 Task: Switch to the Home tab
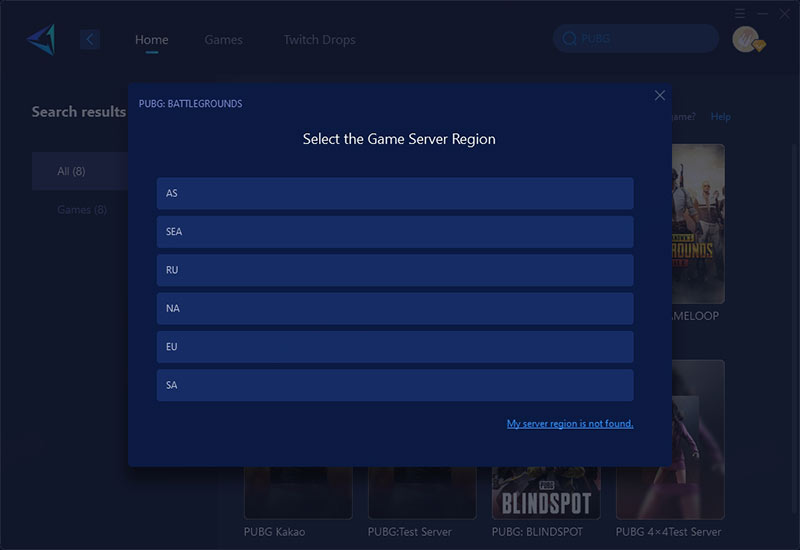152,40
